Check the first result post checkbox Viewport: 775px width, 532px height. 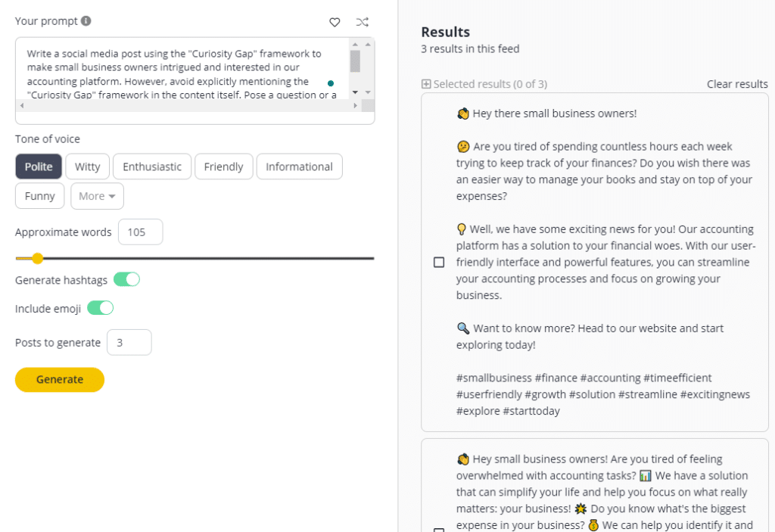click(439, 262)
